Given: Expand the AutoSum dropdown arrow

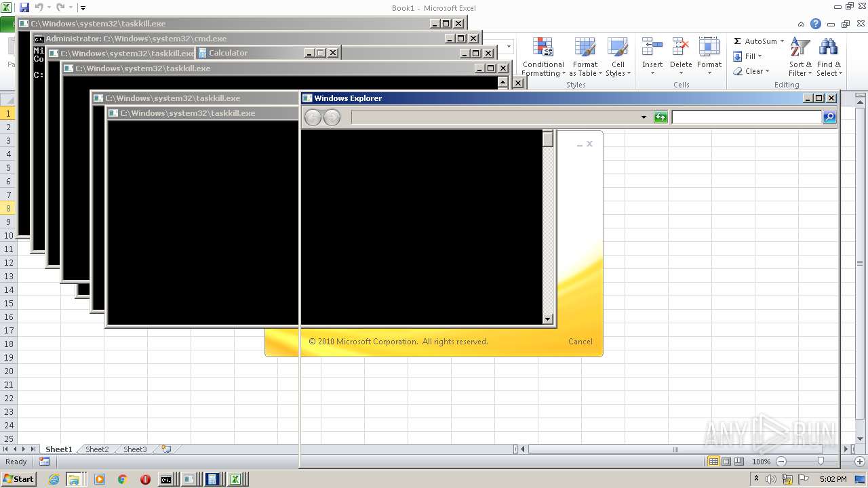Looking at the screenshot, I should pos(782,41).
